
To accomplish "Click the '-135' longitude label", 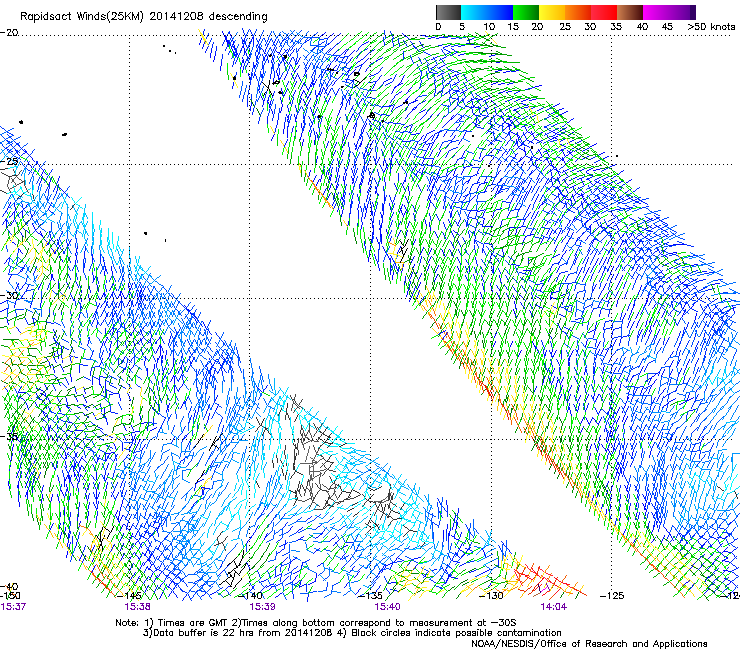I will [370, 596].
